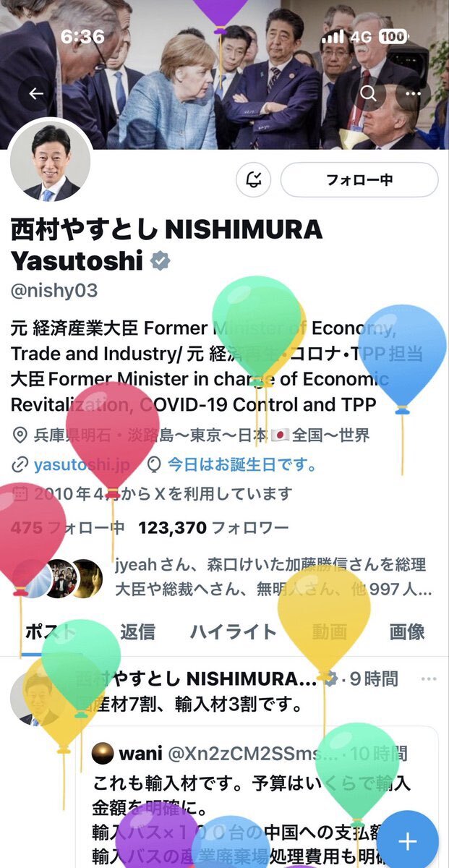Open the 475 フォロー中 following list
The image size is (449, 868).
coord(67,528)
